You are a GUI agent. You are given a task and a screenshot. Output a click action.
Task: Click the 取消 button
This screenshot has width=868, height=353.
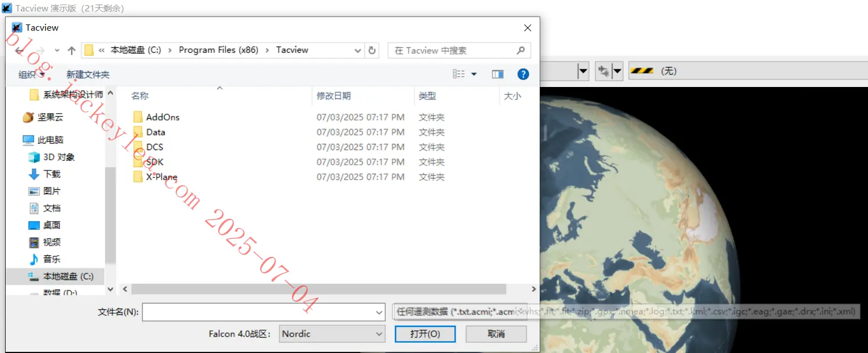496,334
